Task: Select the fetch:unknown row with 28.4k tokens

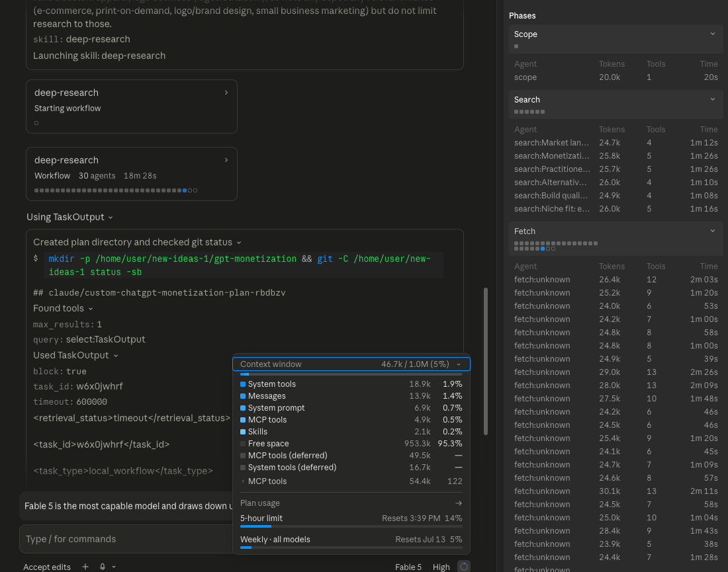Action: coord(615,531)
